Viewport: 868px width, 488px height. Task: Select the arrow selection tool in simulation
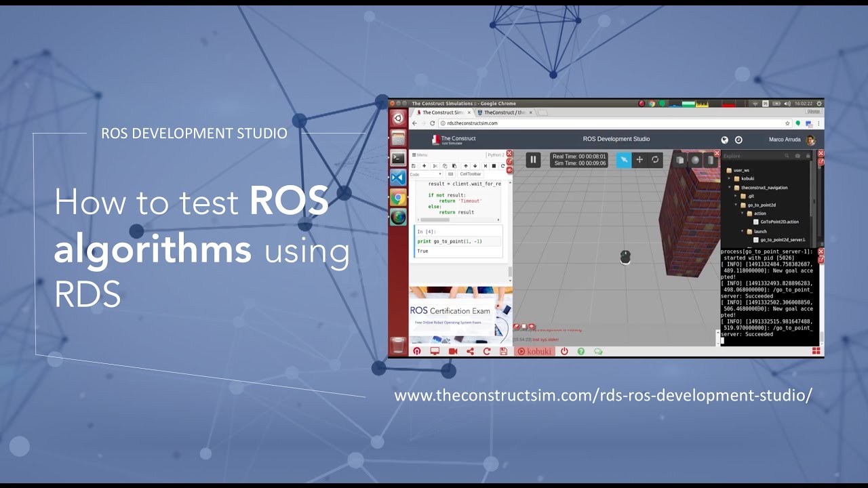point(624,160)
